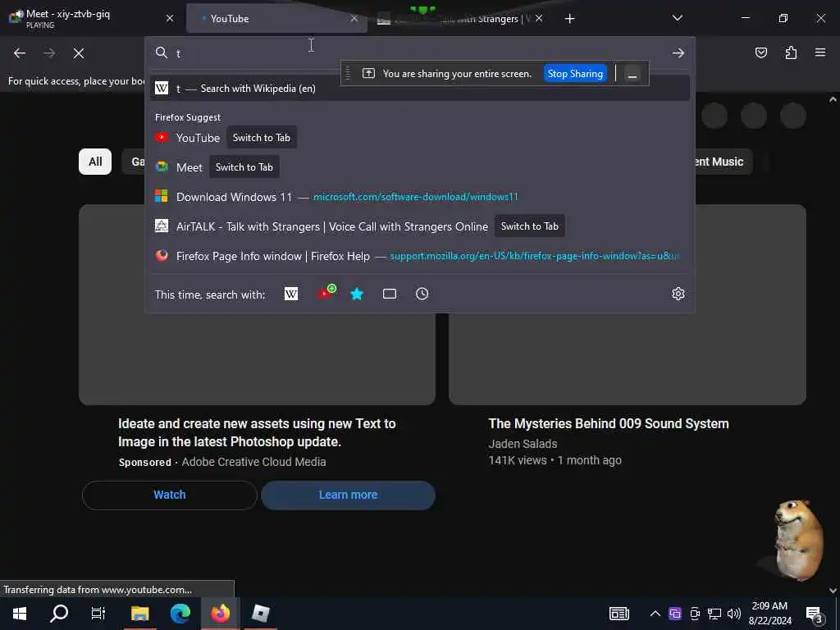Search in Bookmarks star icon

point(357,294)
